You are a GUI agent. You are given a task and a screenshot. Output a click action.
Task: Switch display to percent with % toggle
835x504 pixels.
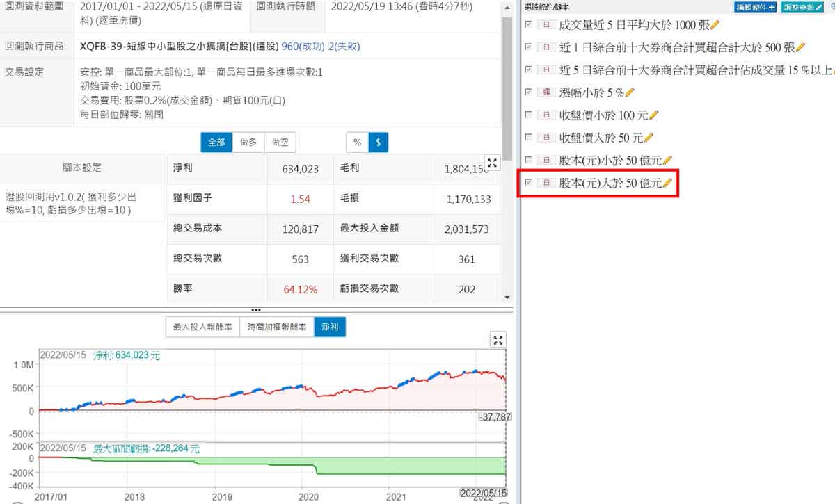coord(357,142)
